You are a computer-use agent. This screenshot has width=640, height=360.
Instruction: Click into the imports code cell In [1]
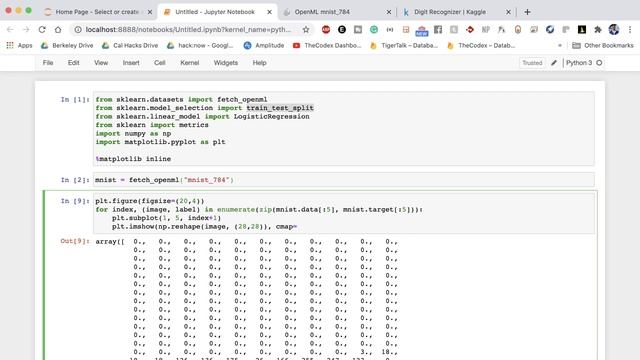tap(344, 129)
